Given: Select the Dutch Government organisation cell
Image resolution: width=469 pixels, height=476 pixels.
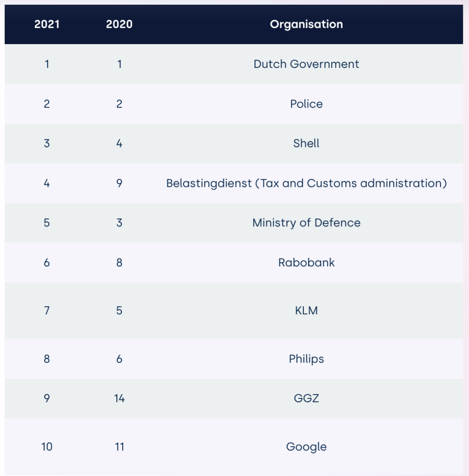Looking at the screenshot, I should (306, 64).
